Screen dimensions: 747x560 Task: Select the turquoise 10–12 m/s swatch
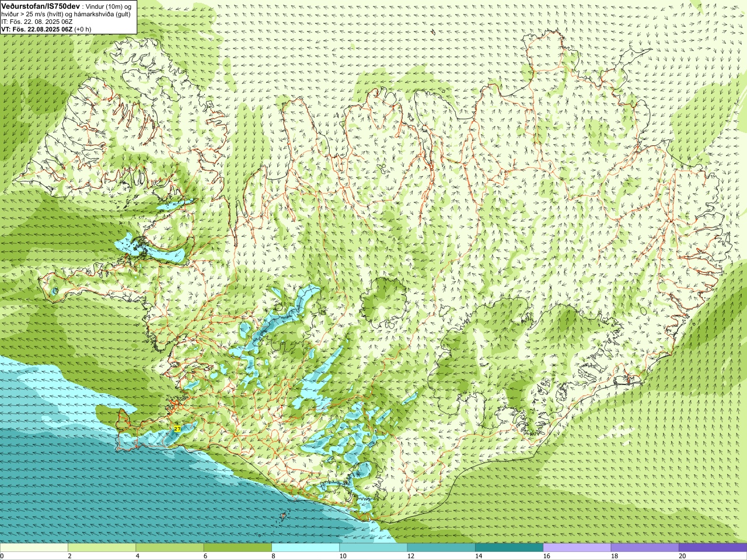pyautogui.click(x=373, y=547)
